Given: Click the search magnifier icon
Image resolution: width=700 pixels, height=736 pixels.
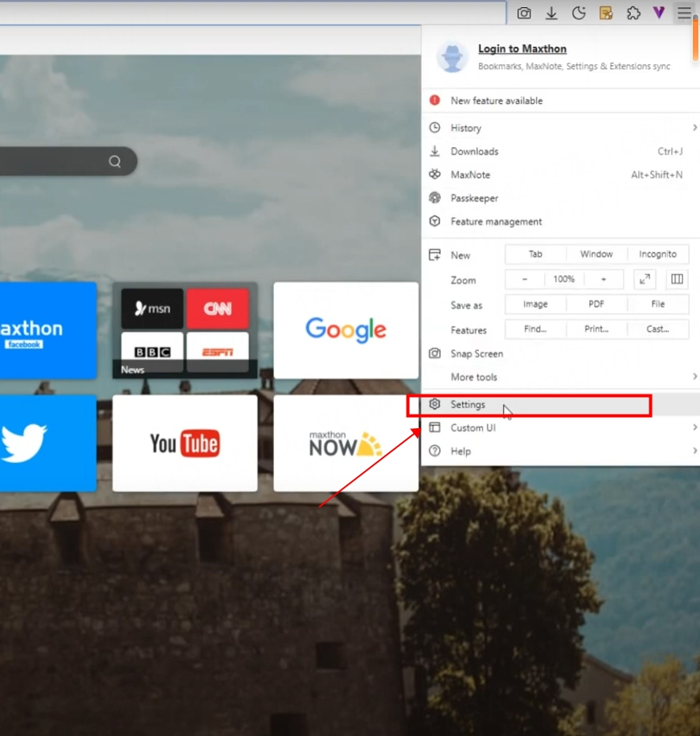Looking at the screenshot, I should tap(115, 162).
